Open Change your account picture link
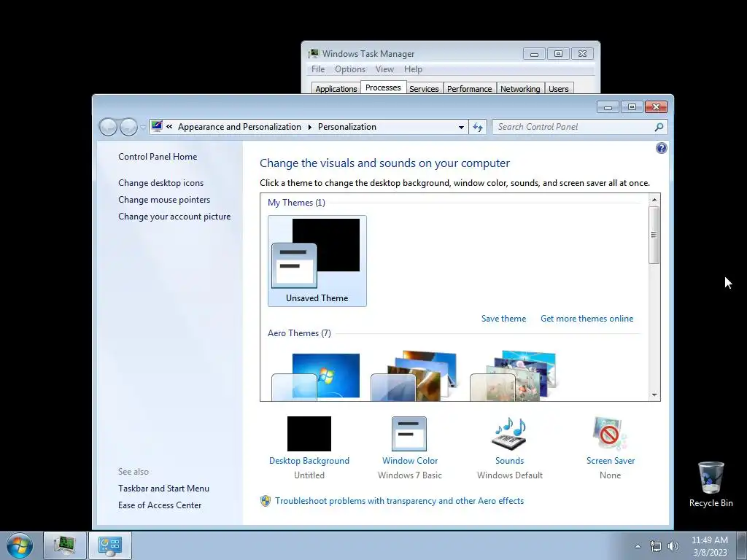Image resolution: width=747 pixels, height=560 pixels. (x=174, y=216)
